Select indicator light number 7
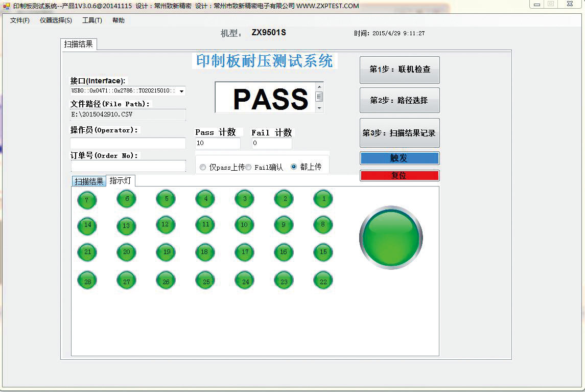The width and height of the screenshot is (585, 392). 87,200
